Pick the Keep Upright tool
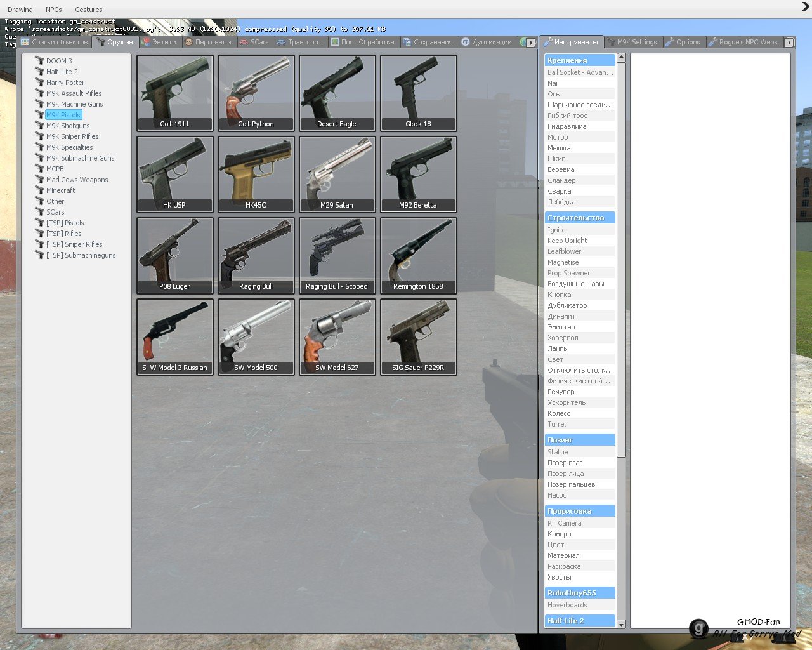 point(580,241)
